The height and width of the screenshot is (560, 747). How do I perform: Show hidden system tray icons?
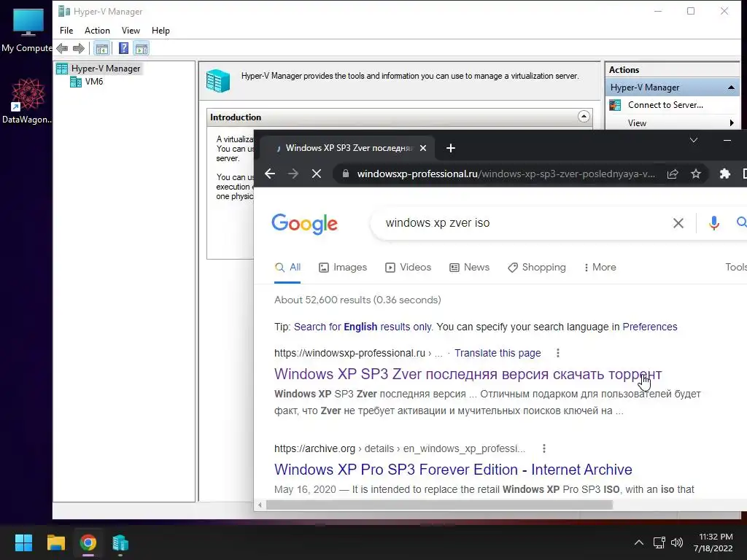click(x=639, y=542)
